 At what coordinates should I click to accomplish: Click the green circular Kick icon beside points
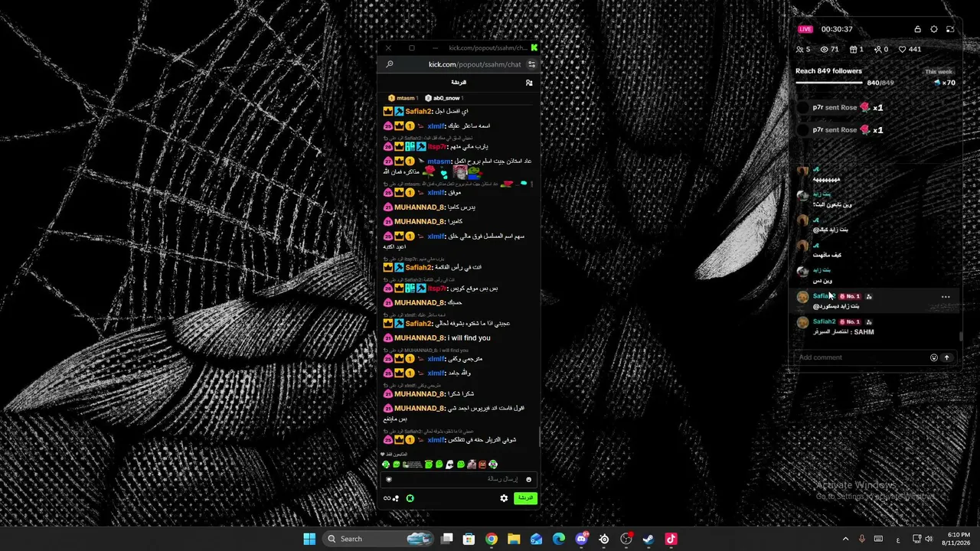click(410, 498)
